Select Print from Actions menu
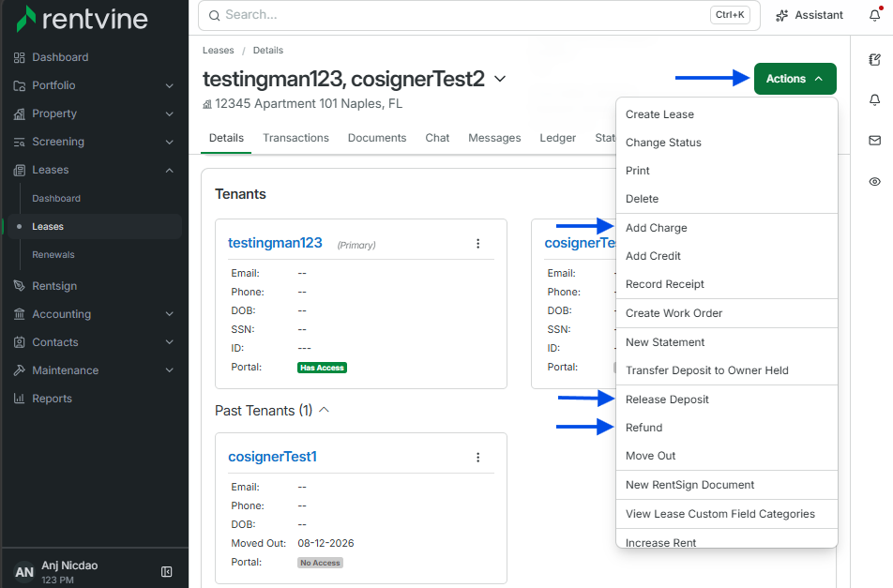The width and height of the screenshot is (893, 588). point(727,171)
